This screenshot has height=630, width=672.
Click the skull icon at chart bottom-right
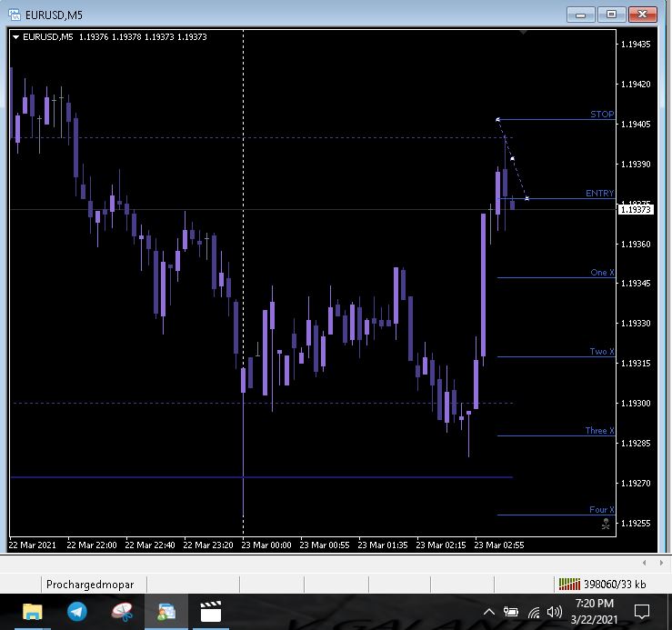606,524
